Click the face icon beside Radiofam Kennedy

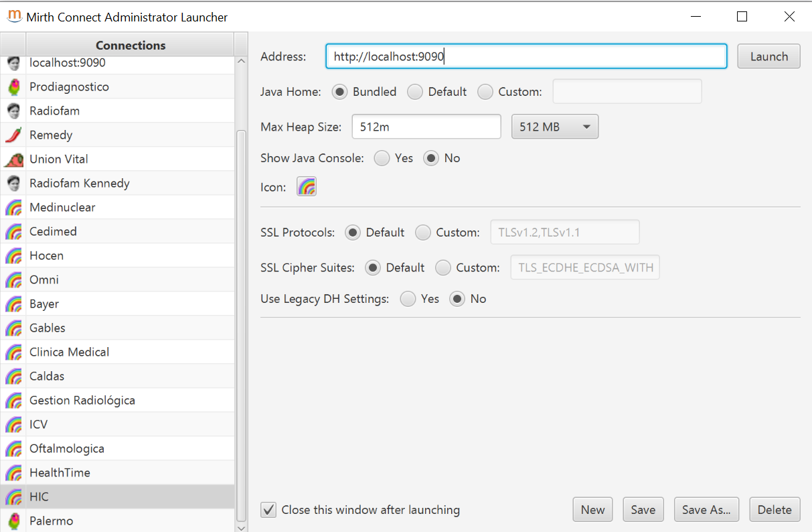point(13,183)
